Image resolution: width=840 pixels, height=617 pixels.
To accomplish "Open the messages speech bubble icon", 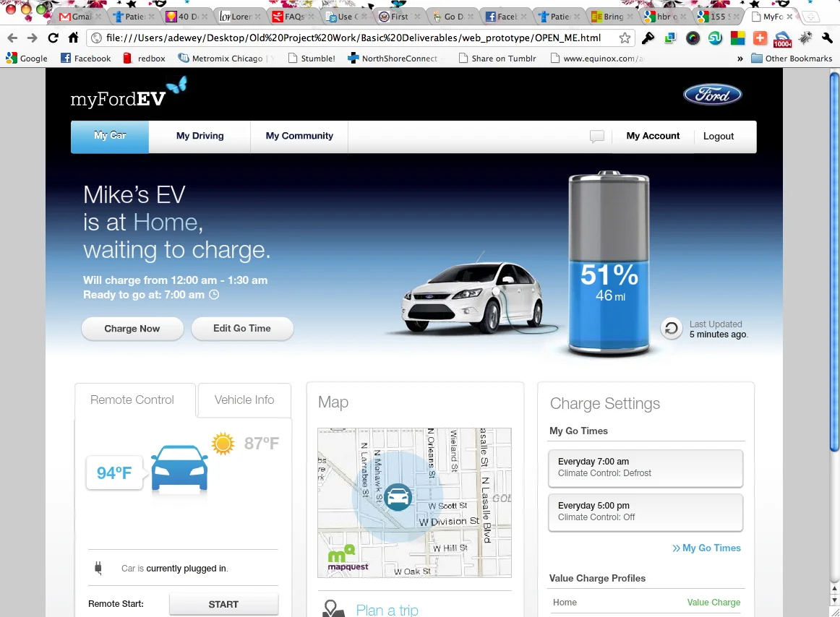I will [x=597, y=136].
